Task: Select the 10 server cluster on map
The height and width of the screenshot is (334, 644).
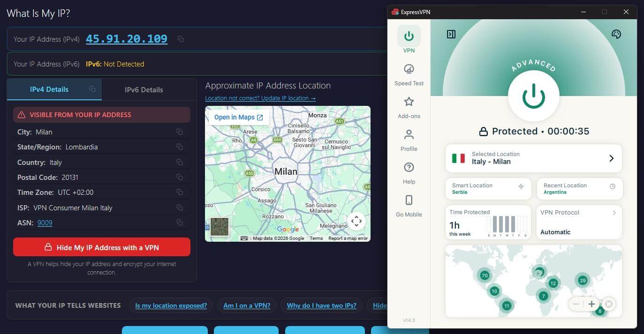Action: pyautogui.click(x=494, y=291)
